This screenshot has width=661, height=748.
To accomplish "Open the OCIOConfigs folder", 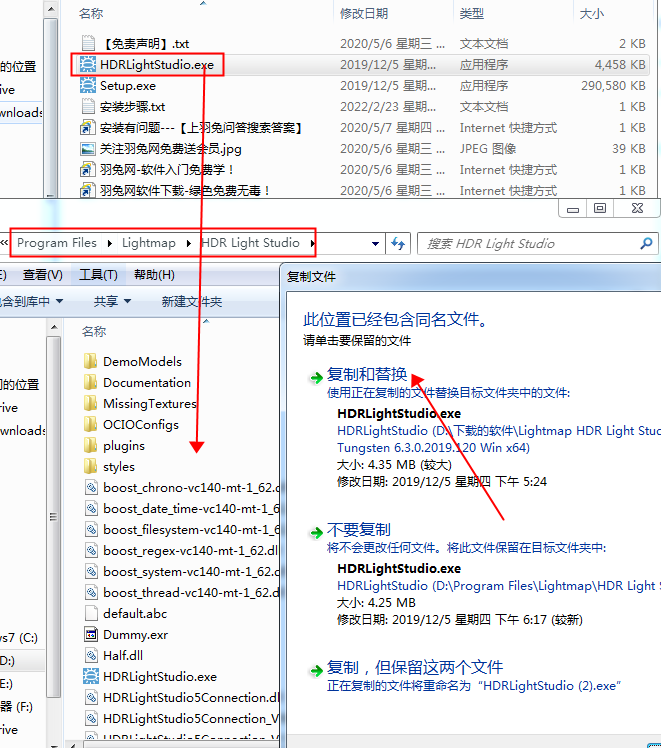I will (141, 425).
